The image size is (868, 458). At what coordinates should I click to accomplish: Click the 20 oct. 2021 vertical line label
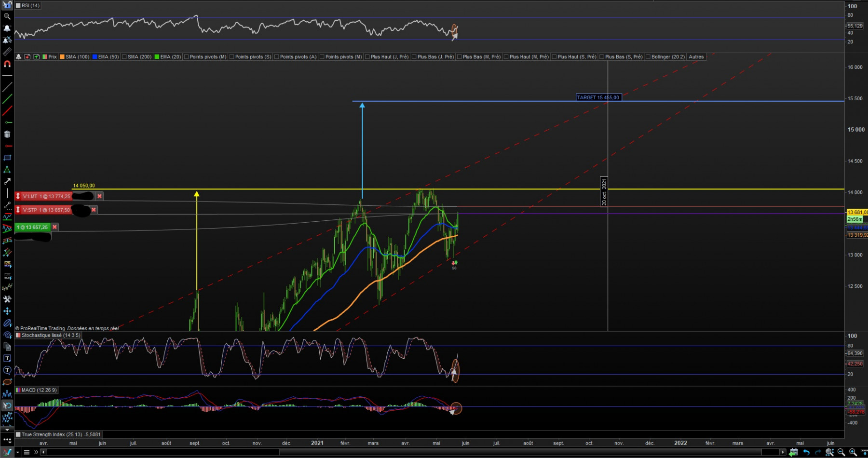[x=604, y=192]
